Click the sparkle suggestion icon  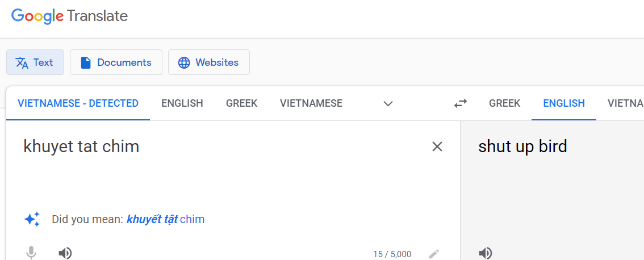32,219
